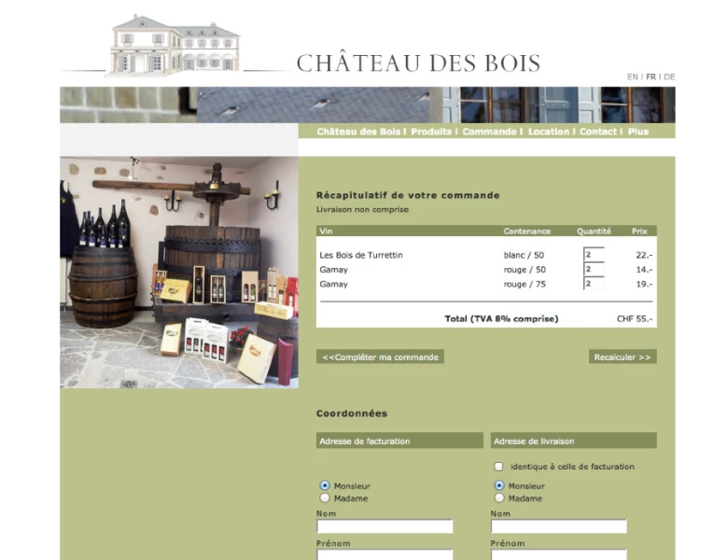Click the Nom field for billing address
This screenshot has height=560, width=728.
(385, 526)
